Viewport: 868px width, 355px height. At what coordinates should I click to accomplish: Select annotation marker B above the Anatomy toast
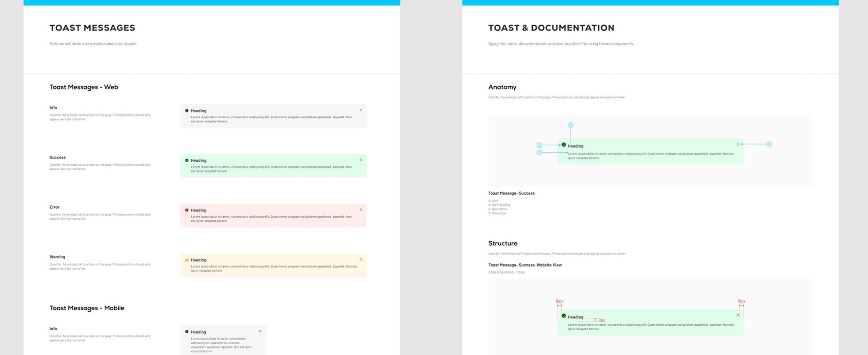(570, 125)
